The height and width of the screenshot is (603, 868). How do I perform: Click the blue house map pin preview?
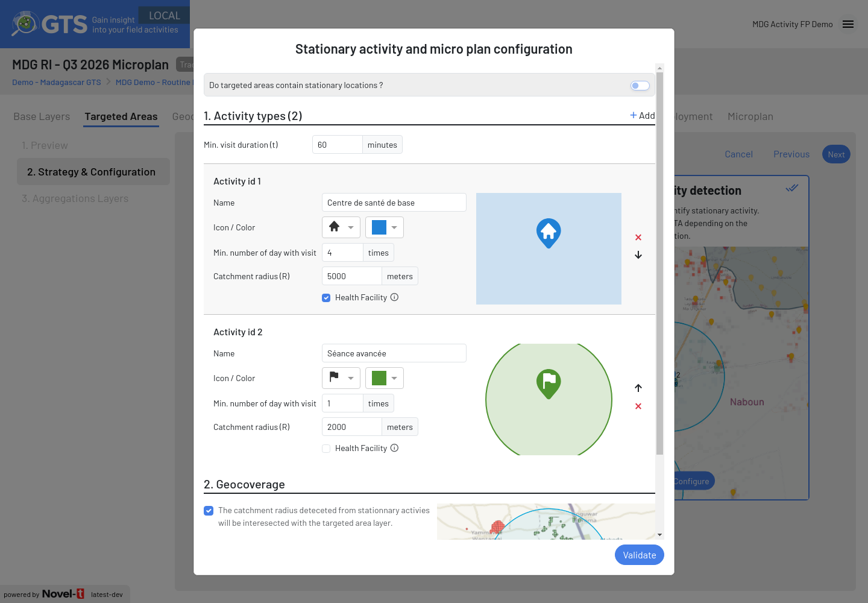[549, 233]
